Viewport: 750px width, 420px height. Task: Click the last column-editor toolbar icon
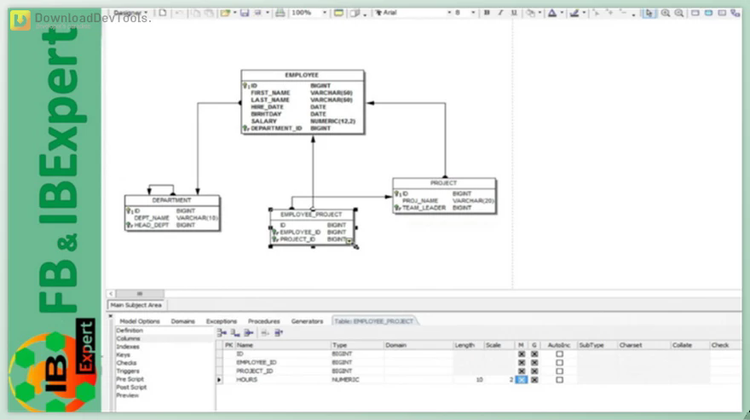(x=279, y=333)
